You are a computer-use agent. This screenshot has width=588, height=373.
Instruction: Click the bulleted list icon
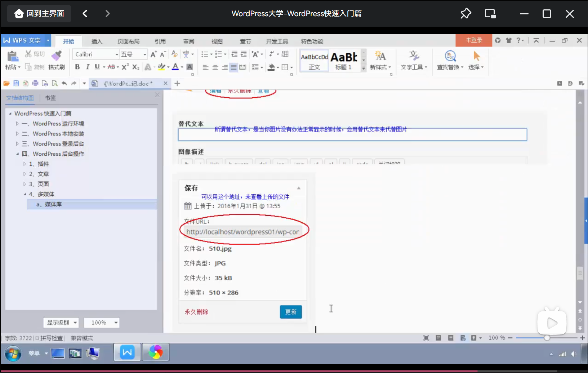pos(204,54)
